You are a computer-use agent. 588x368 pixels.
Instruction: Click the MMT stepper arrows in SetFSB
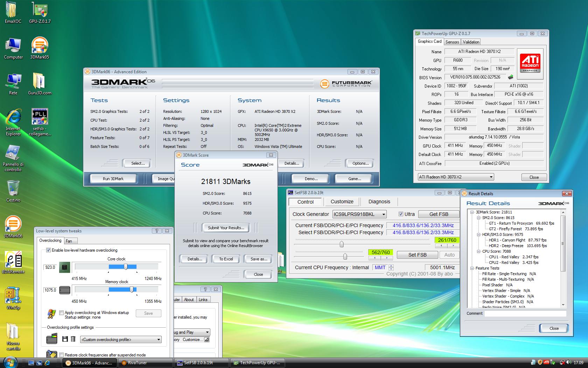391,267
